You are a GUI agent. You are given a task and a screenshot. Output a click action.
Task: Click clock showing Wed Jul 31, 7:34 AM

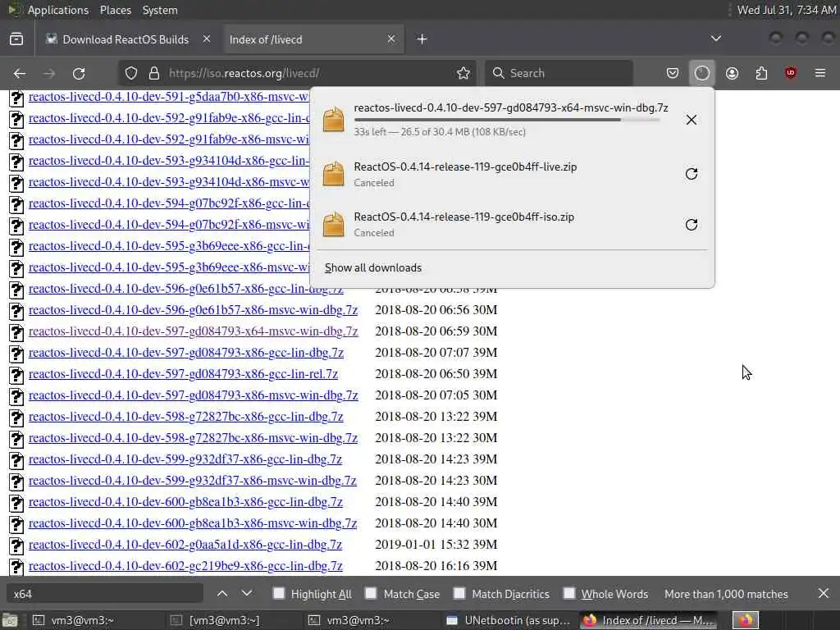(786, 10)
